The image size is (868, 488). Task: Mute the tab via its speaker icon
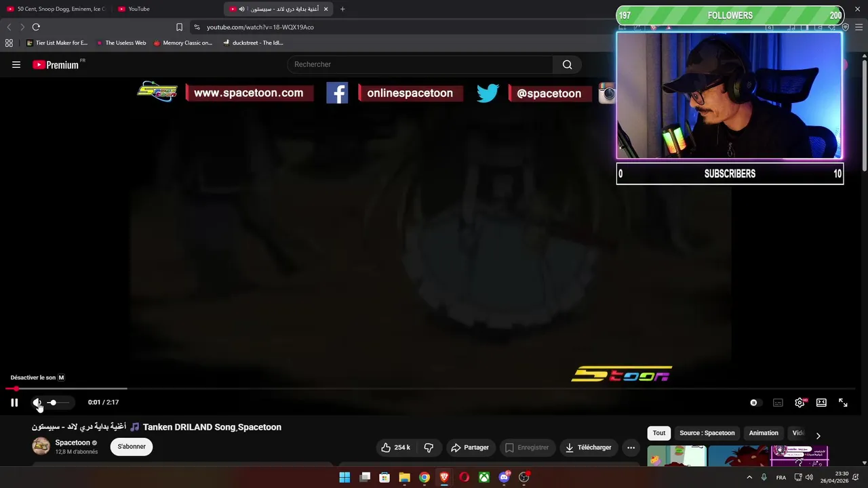point(241,9)
